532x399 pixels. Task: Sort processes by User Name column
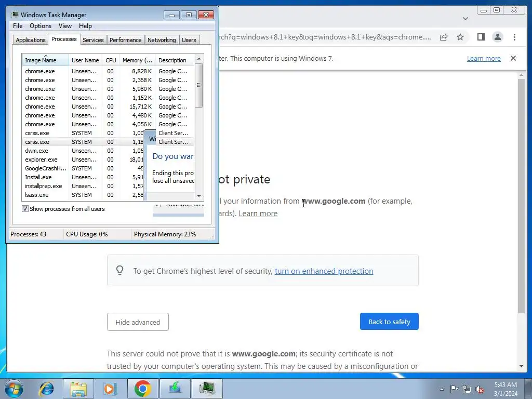(85, 60)
